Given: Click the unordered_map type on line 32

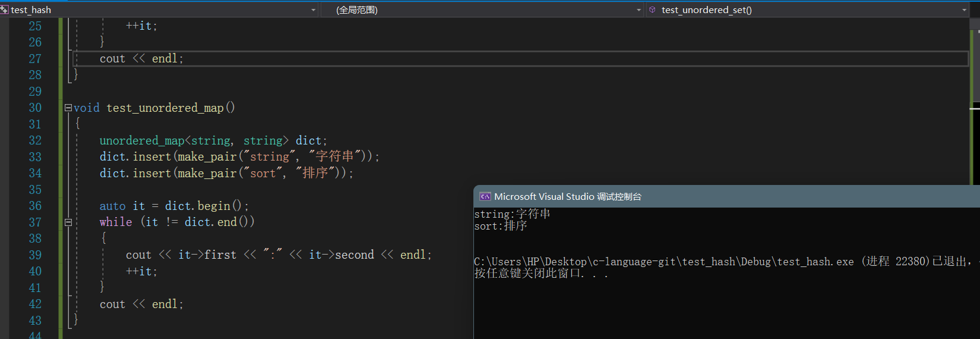Looking at the screenshot, I should tap(141, 141).
